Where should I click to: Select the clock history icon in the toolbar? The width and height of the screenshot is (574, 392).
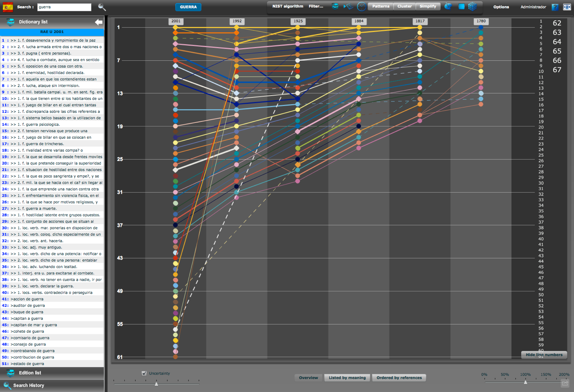click(361, 7)
